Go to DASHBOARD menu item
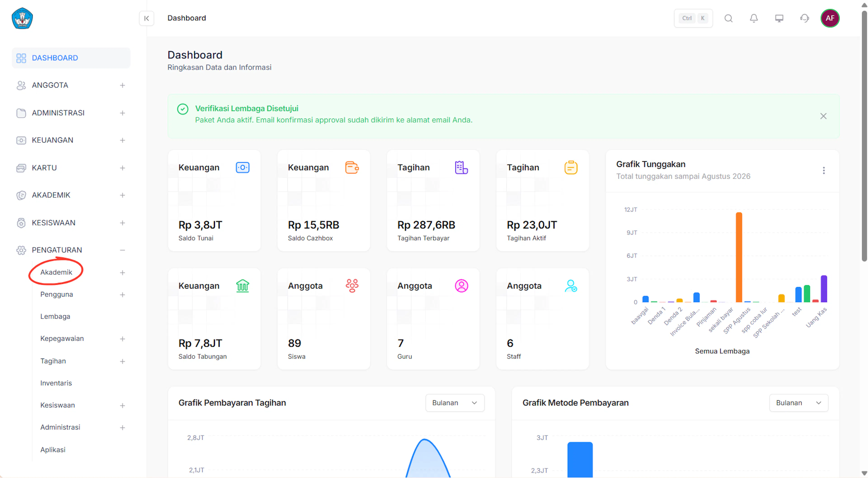 [x=71, y=58]
